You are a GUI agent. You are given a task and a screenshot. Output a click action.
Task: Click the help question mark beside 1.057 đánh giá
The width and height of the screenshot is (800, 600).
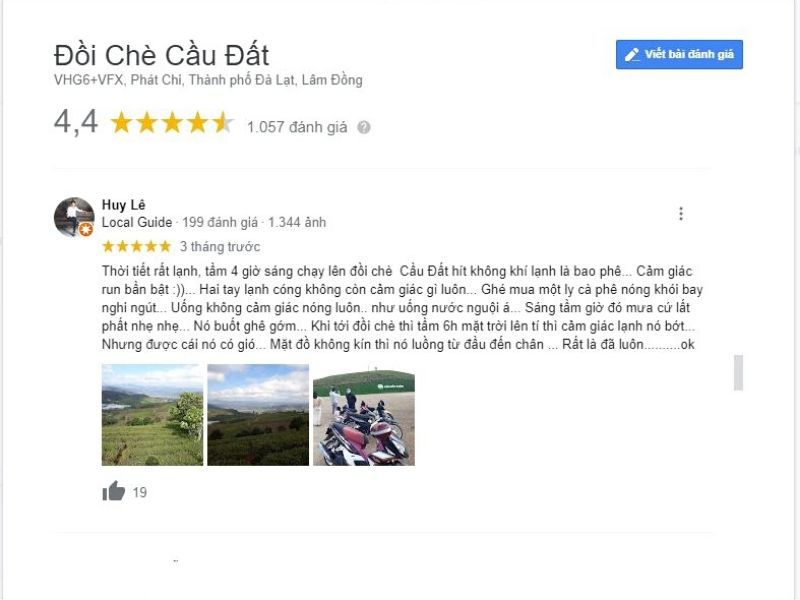[363, 127]
